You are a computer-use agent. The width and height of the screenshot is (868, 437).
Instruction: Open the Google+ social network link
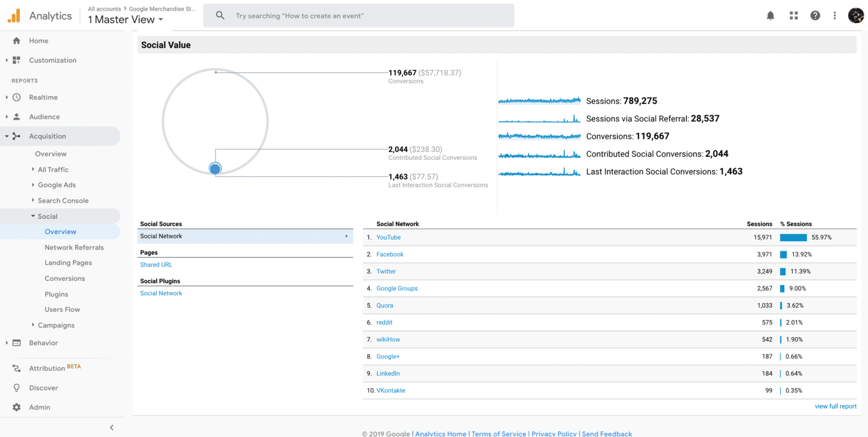point(388,356)
